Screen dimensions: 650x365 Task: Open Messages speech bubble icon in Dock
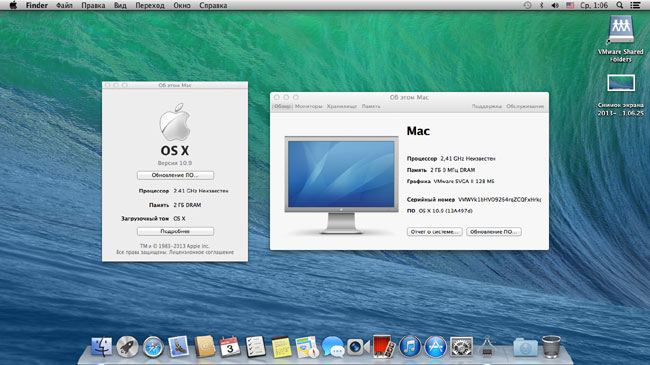click(333, 347)
